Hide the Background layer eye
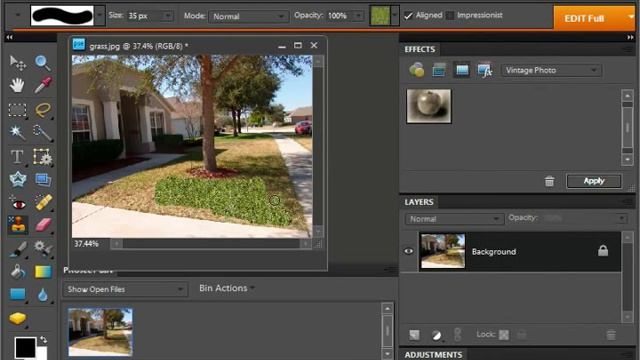640x360 pixels. pos(409,251)
